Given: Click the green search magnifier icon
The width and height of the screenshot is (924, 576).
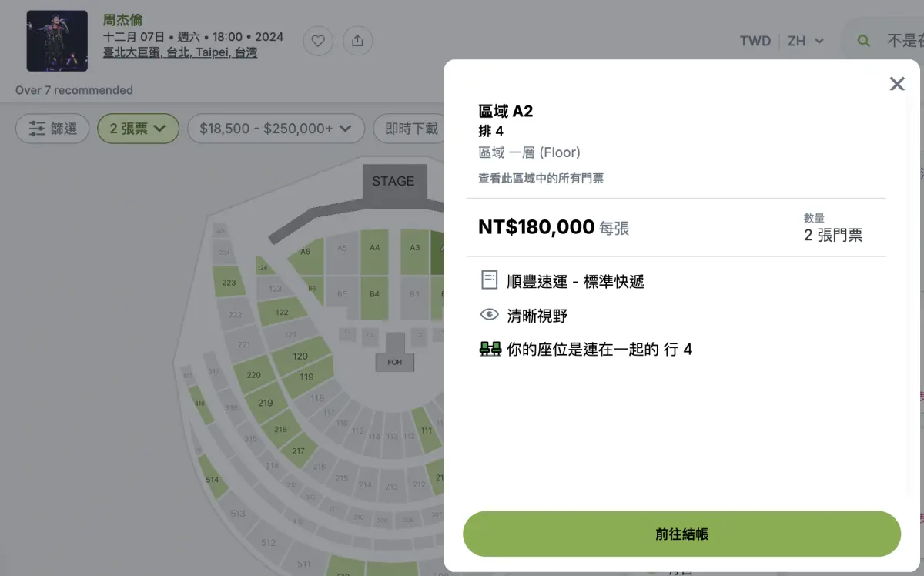Looking at the screenshot, I should pyautogui.click(x=864, y=41).
